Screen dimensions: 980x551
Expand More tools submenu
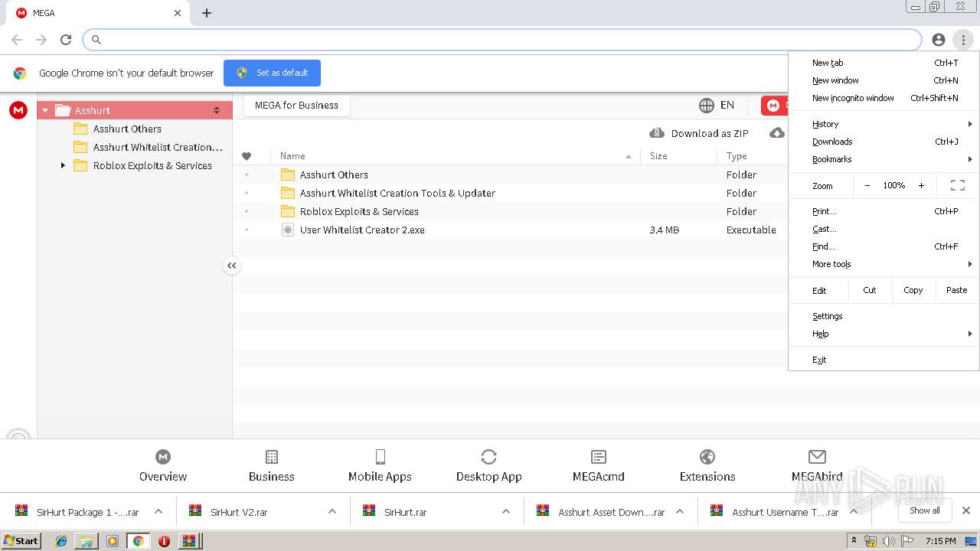click(x=884, y=264)
